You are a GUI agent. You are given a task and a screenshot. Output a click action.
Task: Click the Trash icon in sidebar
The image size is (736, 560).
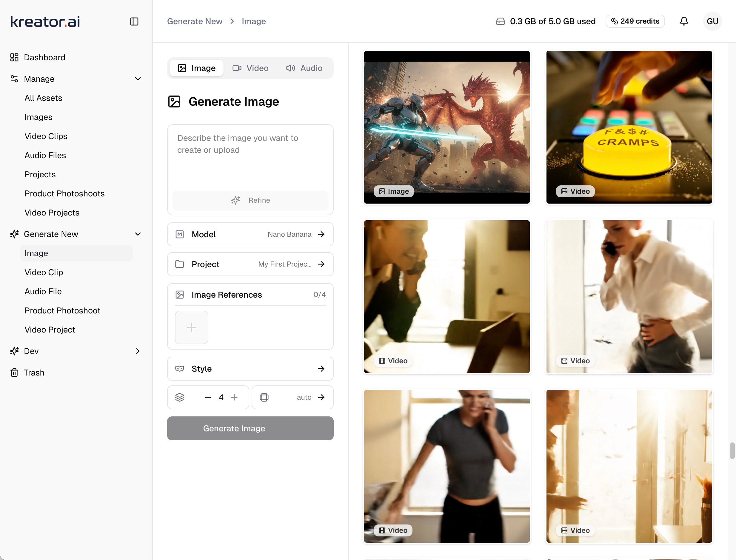pos(14,373)
